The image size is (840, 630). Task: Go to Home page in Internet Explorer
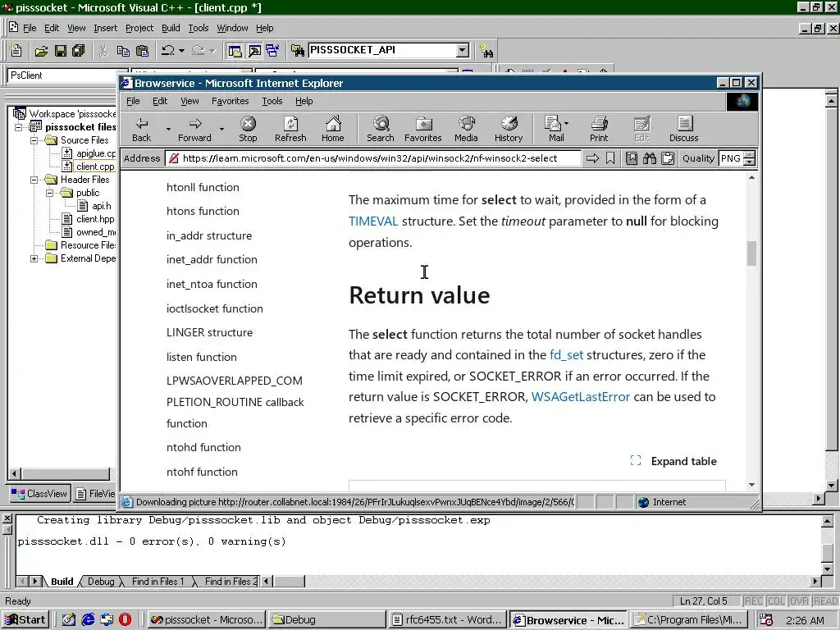[x=333, y=130]
